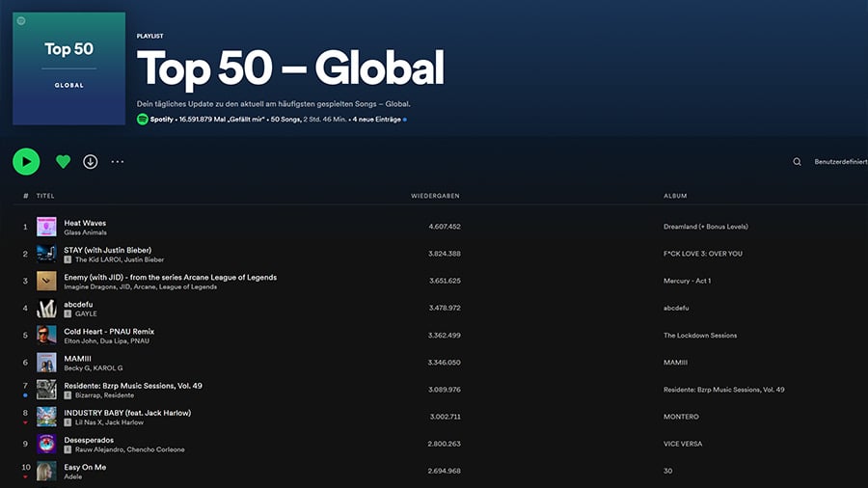Select the MAMIII track title

tap(77, 359)
